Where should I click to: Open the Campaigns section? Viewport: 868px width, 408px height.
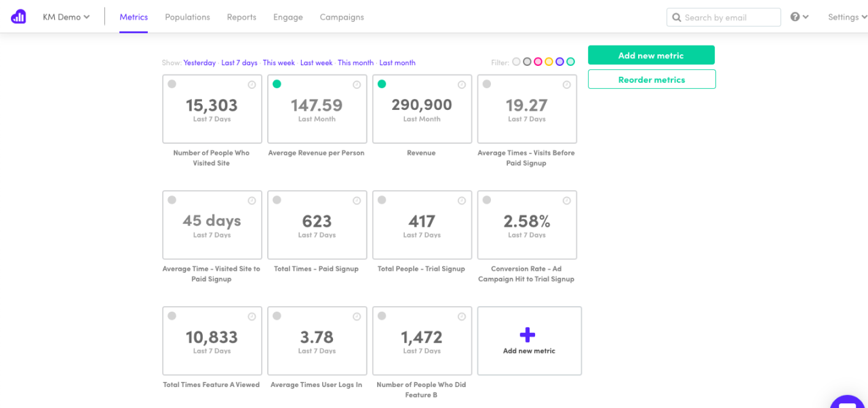(x=342, y=17)
